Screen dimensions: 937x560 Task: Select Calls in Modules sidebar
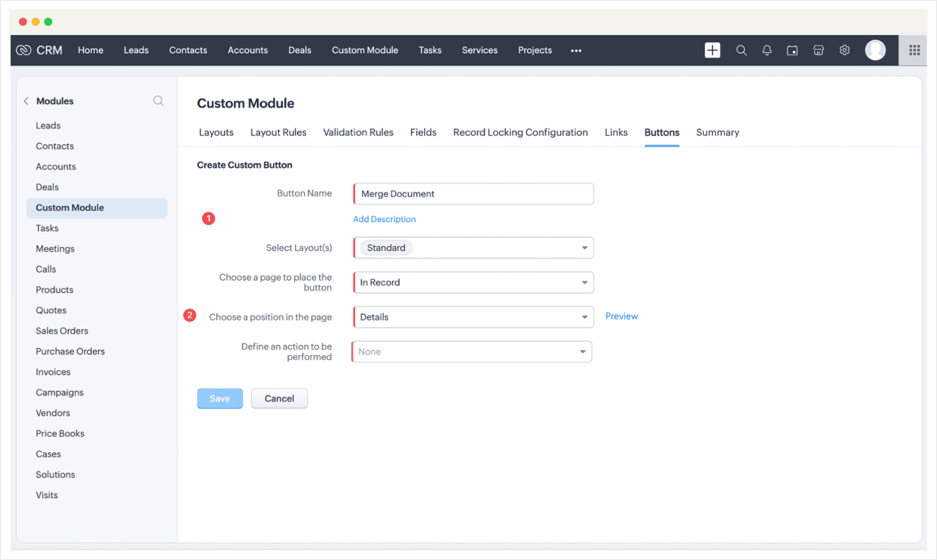click(x=46, y=269)
